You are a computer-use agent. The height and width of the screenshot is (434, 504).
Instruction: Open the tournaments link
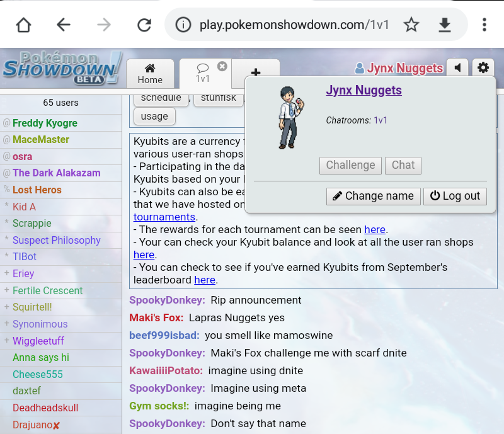(x=164, y=217)
